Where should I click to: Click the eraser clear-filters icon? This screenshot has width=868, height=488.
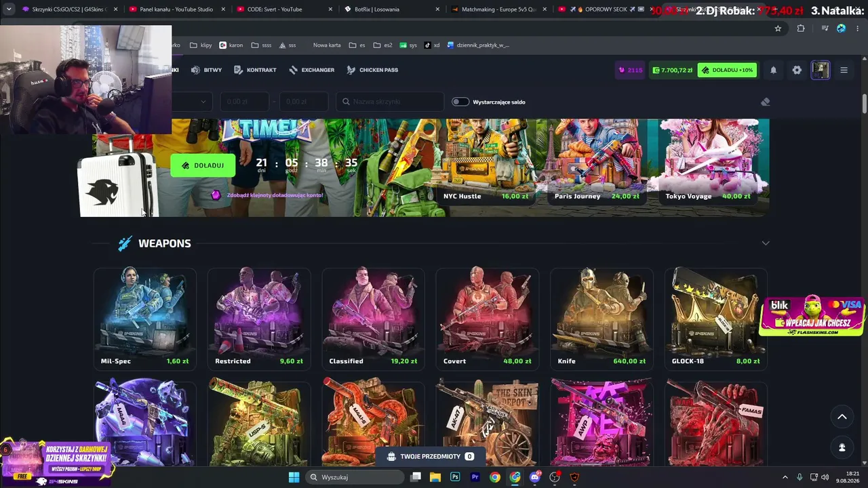[766, 102]
